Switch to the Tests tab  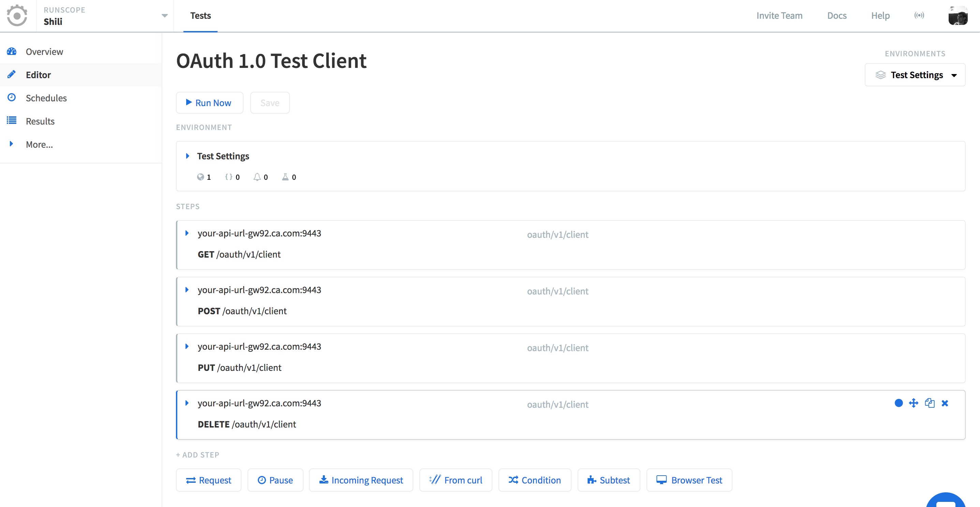201,16
